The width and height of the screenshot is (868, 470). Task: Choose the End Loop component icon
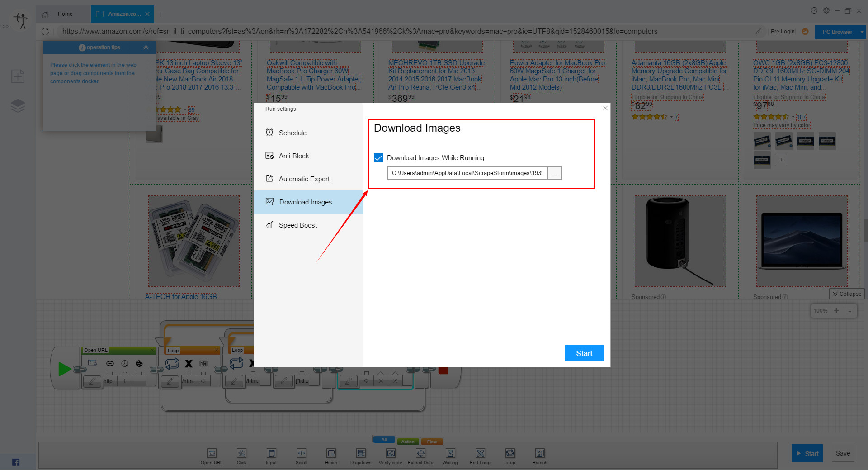(x=480, y=453)
